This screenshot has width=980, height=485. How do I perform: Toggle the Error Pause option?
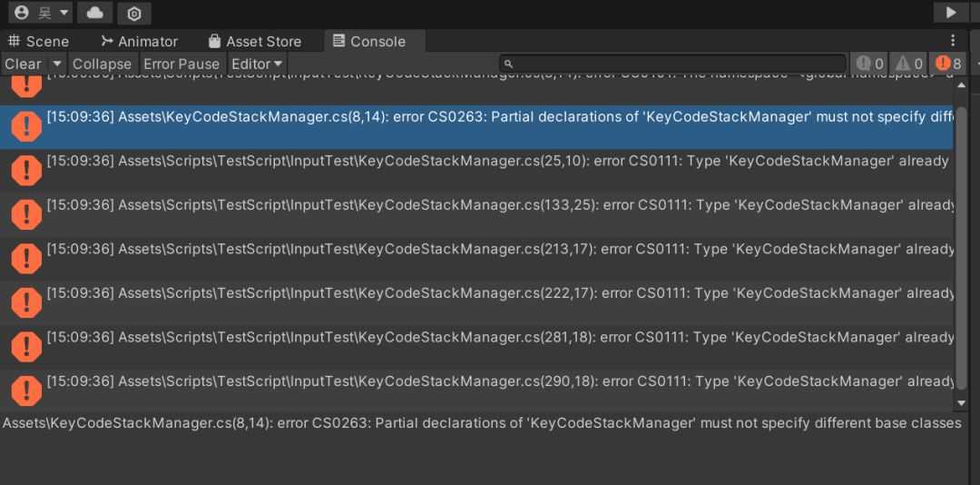pyautogui.click(x=181, y=64)
